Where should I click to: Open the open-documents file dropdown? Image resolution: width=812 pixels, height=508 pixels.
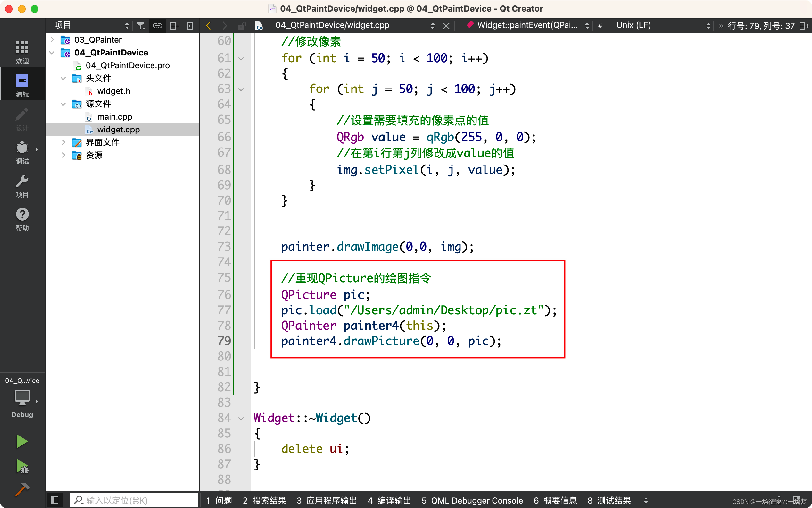(x=354, y=25)
